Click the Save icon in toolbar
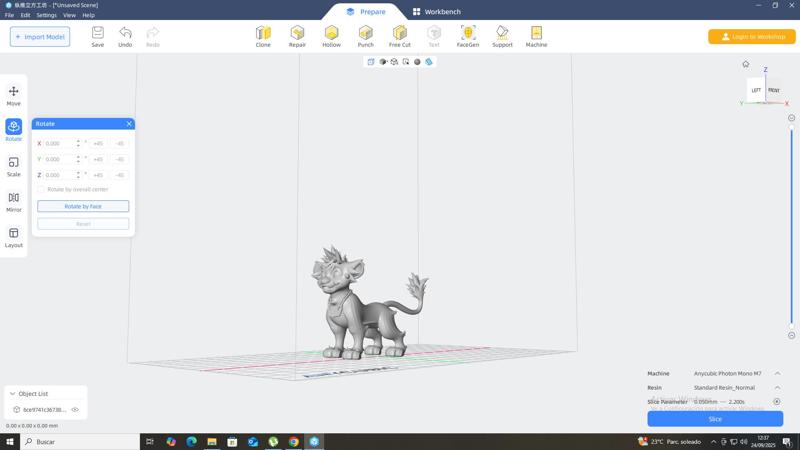Image resolution: width=800 pixels, height=450 pixels. [97, 37]
